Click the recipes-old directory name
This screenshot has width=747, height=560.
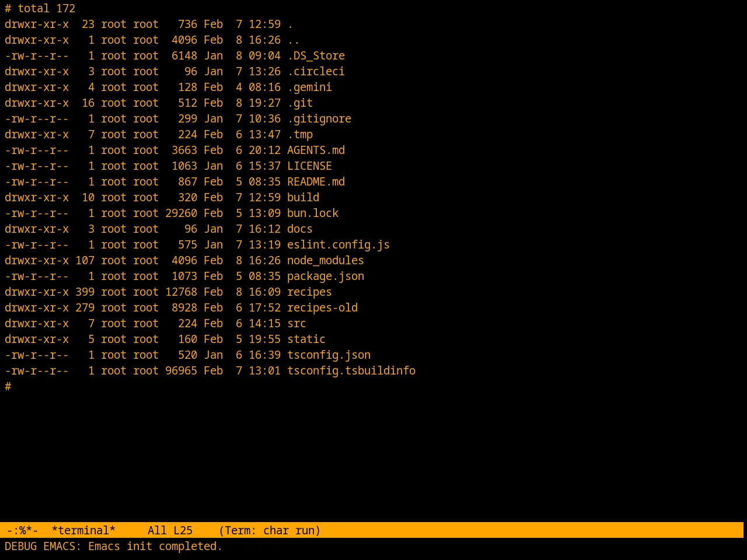tap(322, 307)
